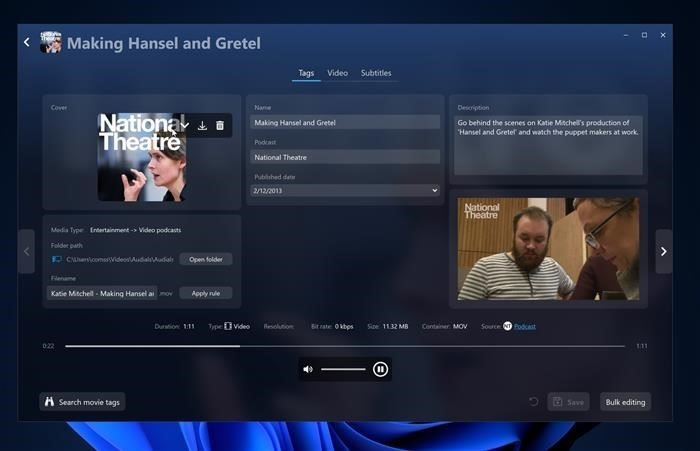Go back using the header arrow
Screen dimensions: 700x451
pyautogui.click(x=27, y=42)
